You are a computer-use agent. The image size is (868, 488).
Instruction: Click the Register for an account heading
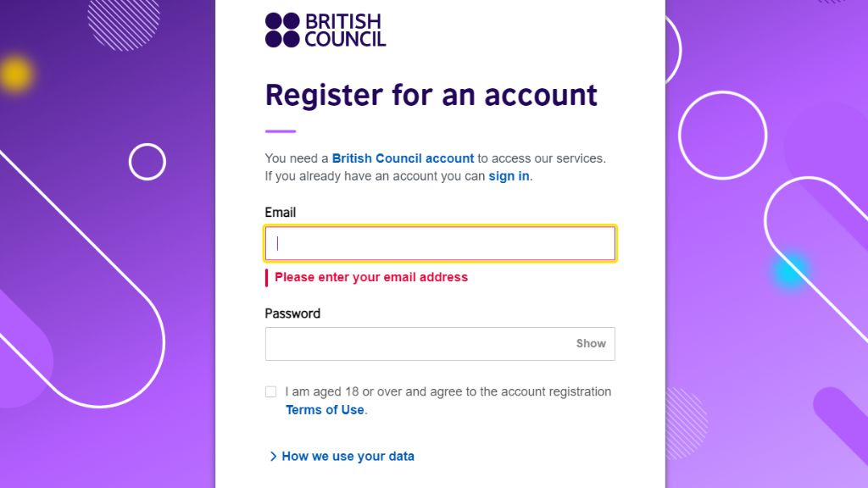coord(431,95)
